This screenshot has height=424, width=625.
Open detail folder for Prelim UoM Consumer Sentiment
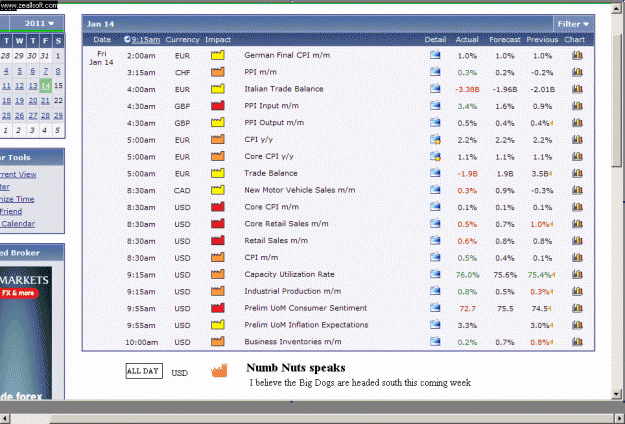435,308
